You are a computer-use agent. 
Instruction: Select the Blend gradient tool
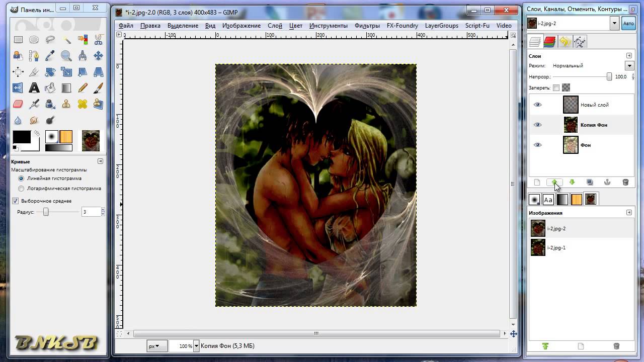pos(66,88)
